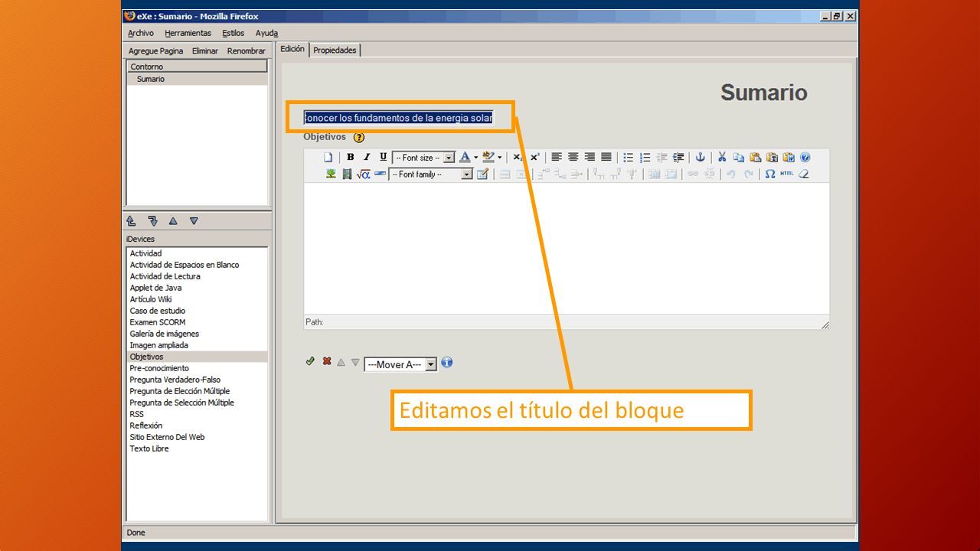Click Paste as plain text icon

pos(772,158)
